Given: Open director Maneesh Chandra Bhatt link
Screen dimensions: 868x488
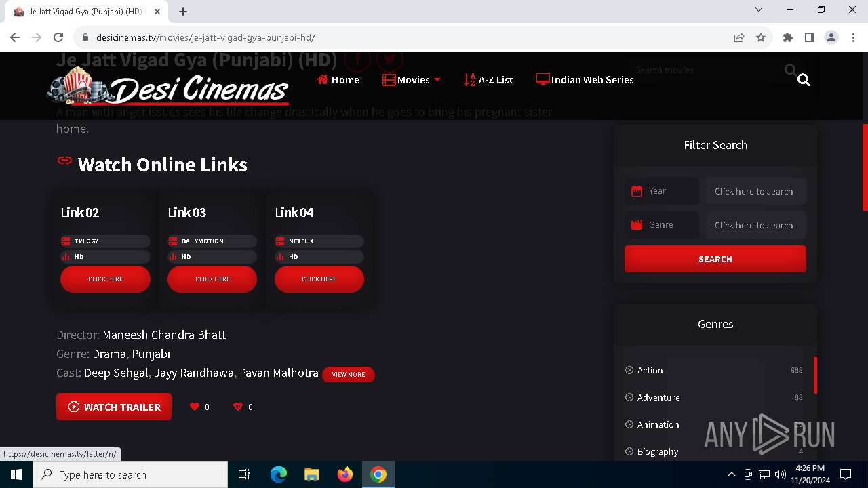Looking at the screenshot, I should tap(164, 335).
